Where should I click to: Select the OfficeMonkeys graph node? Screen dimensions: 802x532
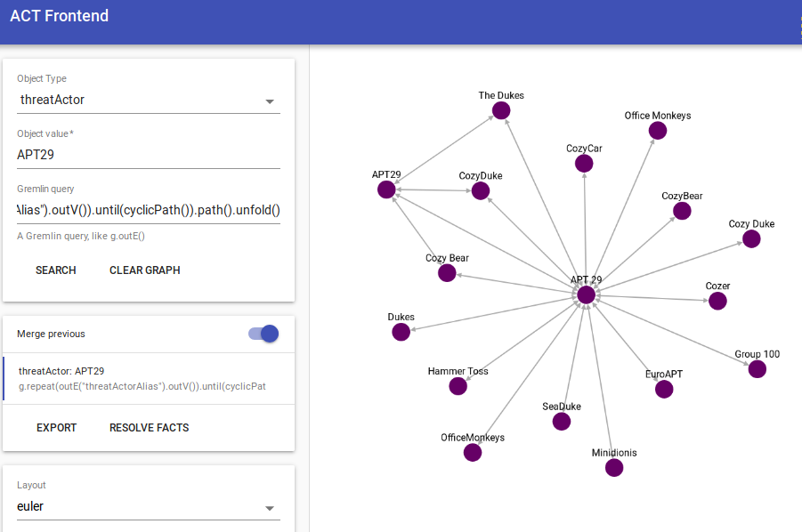(x=473, y=452)
